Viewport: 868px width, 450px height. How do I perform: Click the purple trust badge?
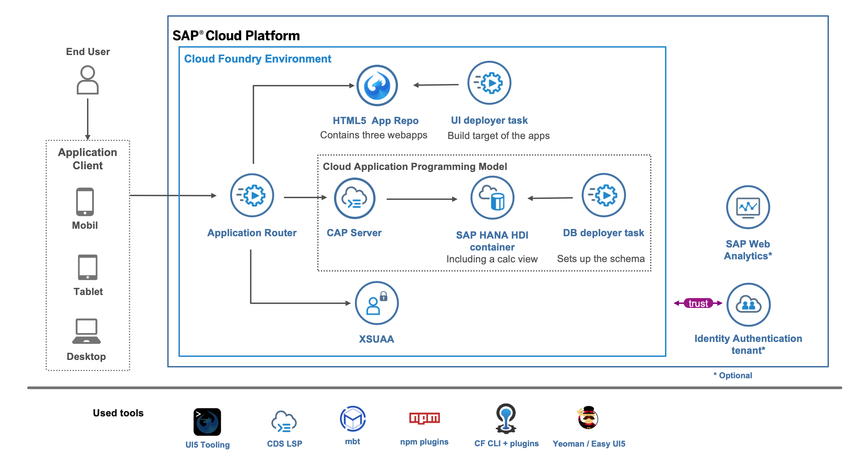(x=698, y=303)
